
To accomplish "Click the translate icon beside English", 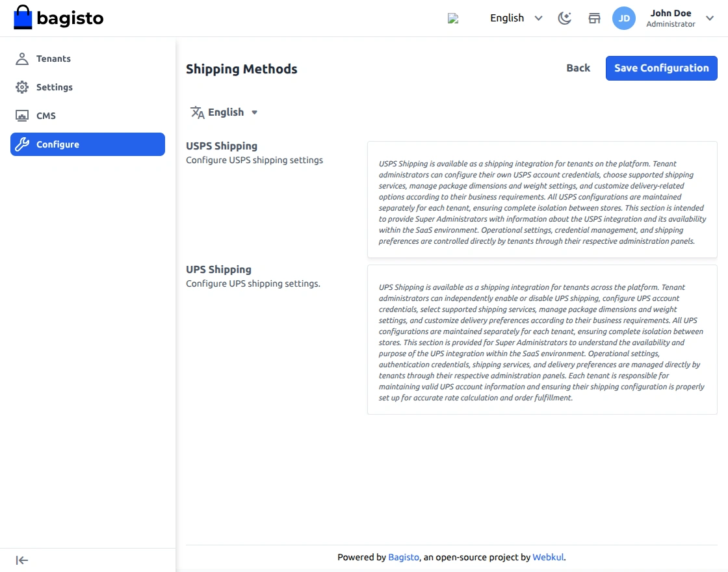I will tap(198, 112).
